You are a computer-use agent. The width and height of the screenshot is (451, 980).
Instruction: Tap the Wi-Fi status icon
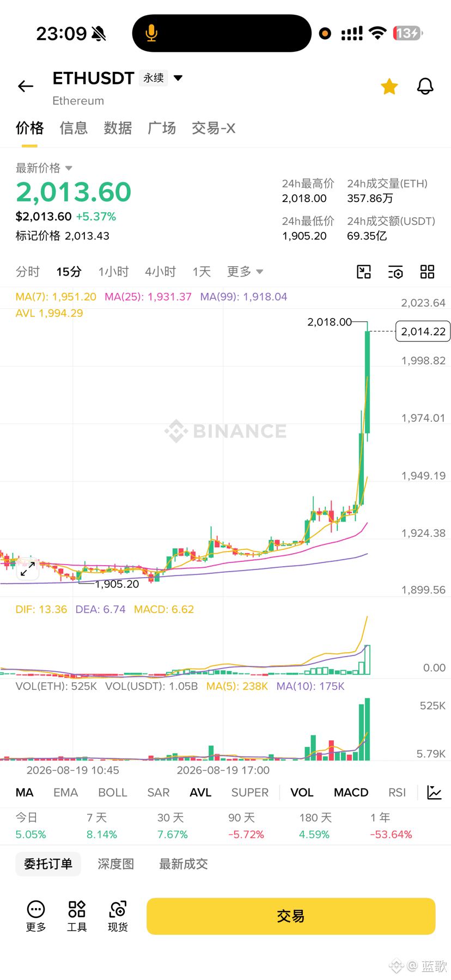[x=377, y=33]
